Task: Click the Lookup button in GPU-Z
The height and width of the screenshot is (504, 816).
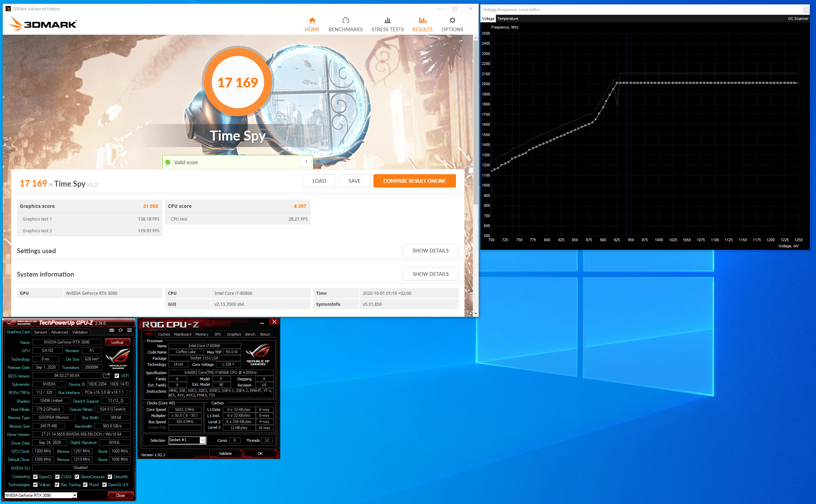Action: click(x=117, y=342)
